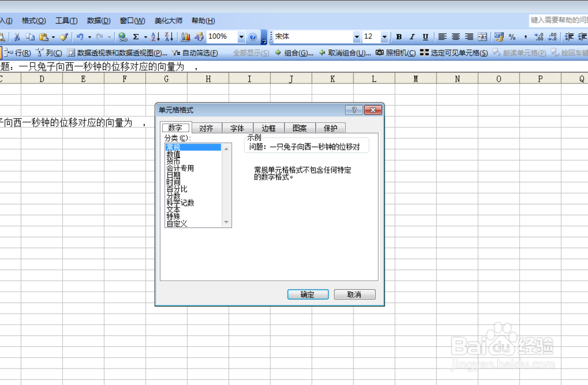The height and width of the screenshot is (385, 588).
Task: Open the 美化大师 menu
Action: tap(168, 21)
